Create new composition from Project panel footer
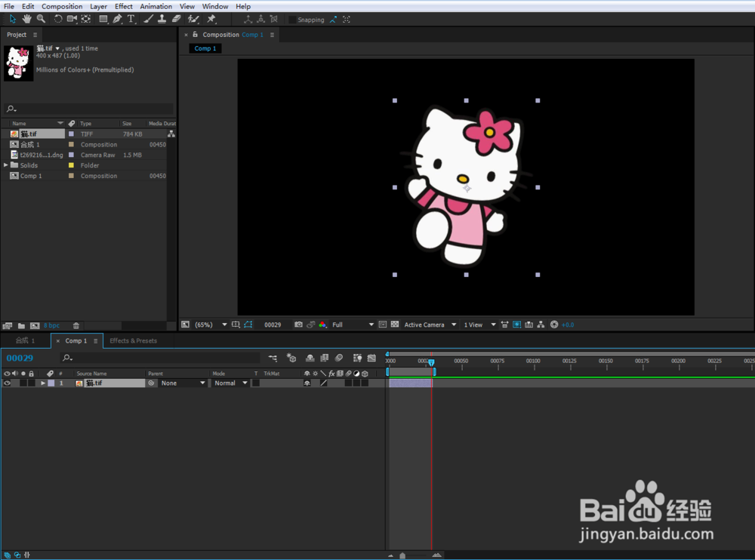 35,326
